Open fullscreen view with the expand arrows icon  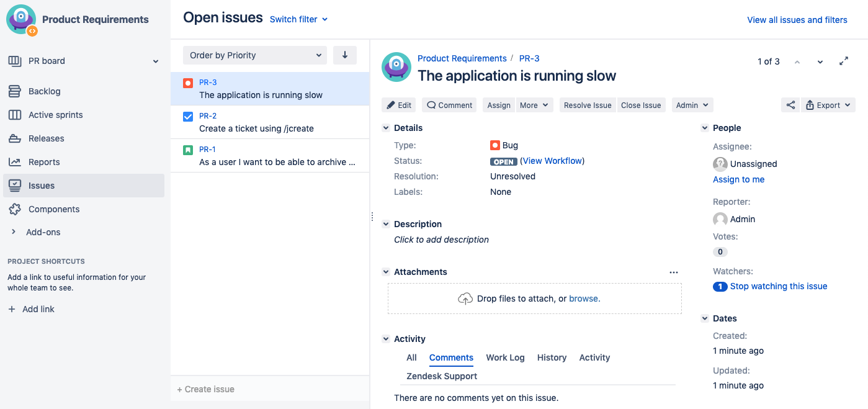coord(844,61)
